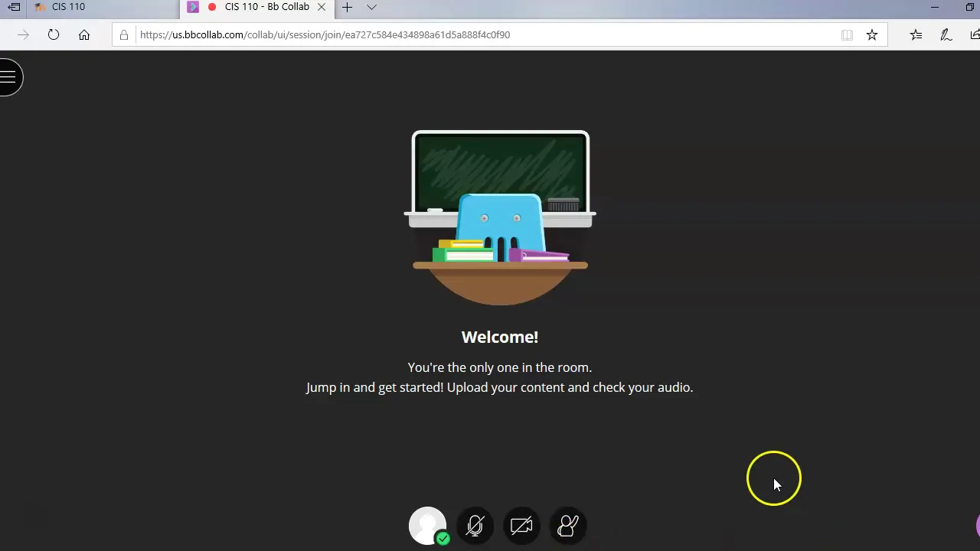Viewport: 980px width, 551px height.
Task: Set tabs aside icon
Action: (14, 7)
